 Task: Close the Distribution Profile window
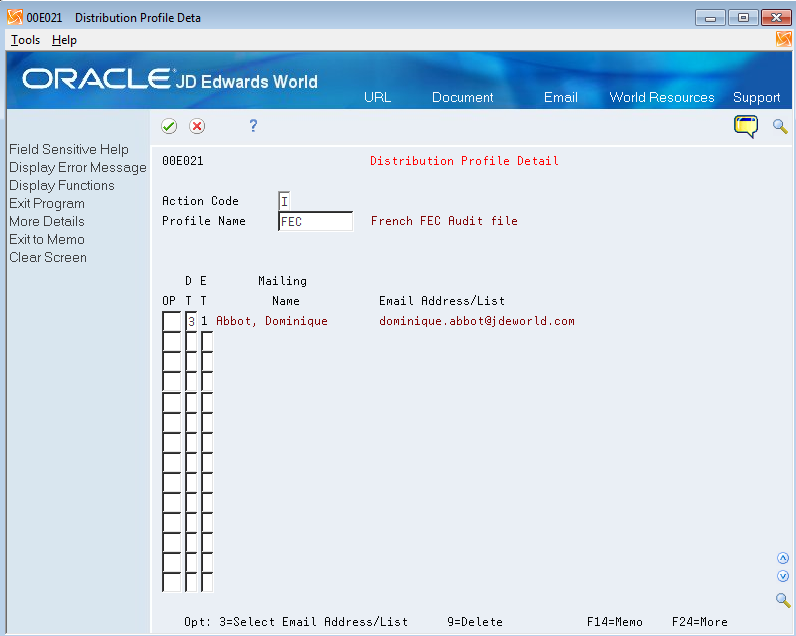[776, 18]
